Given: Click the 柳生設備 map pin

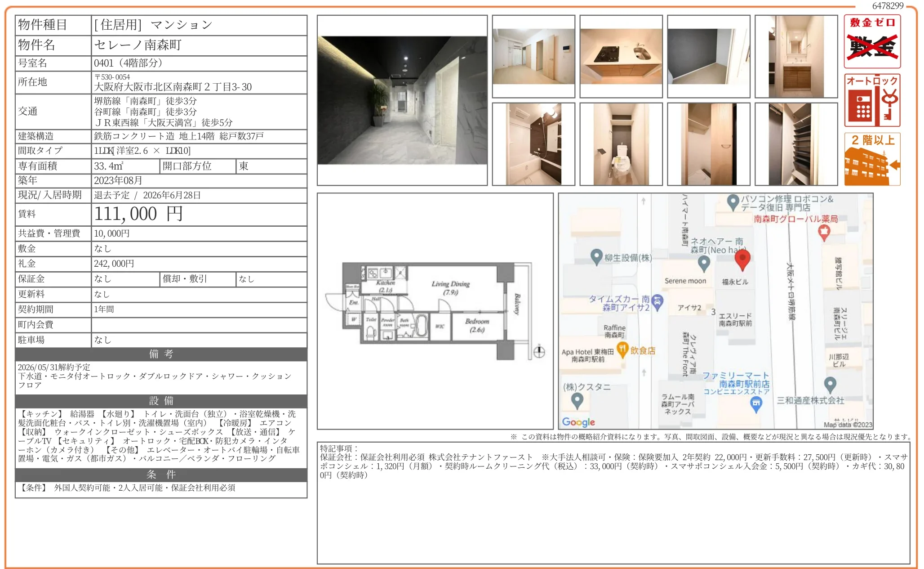Looking at the screenshot, I should [x=596, y=256].
